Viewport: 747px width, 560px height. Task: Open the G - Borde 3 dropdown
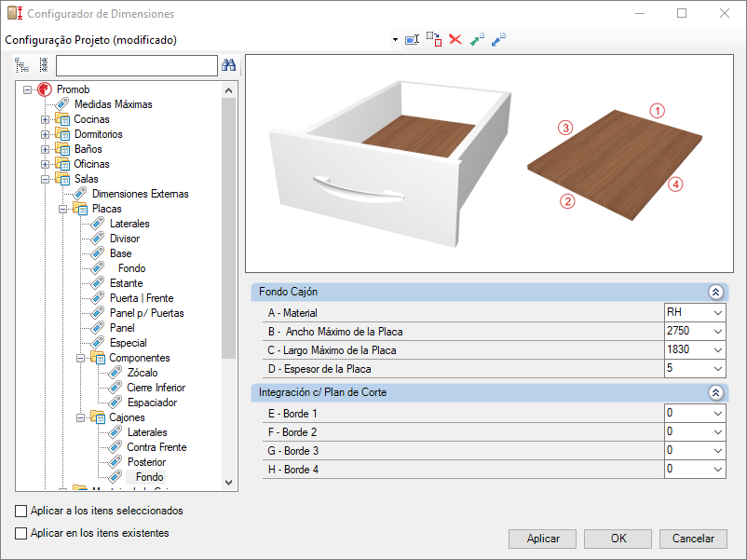click(718, 451)
